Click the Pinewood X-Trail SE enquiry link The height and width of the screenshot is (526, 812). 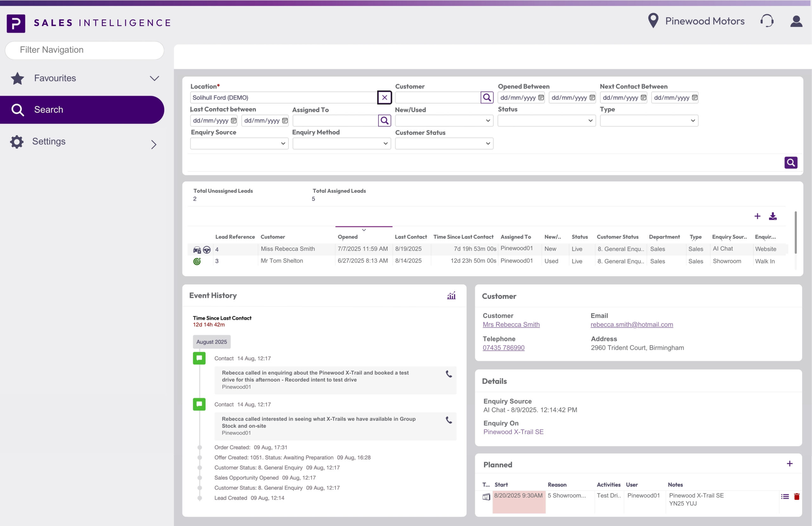click(513, 432)
